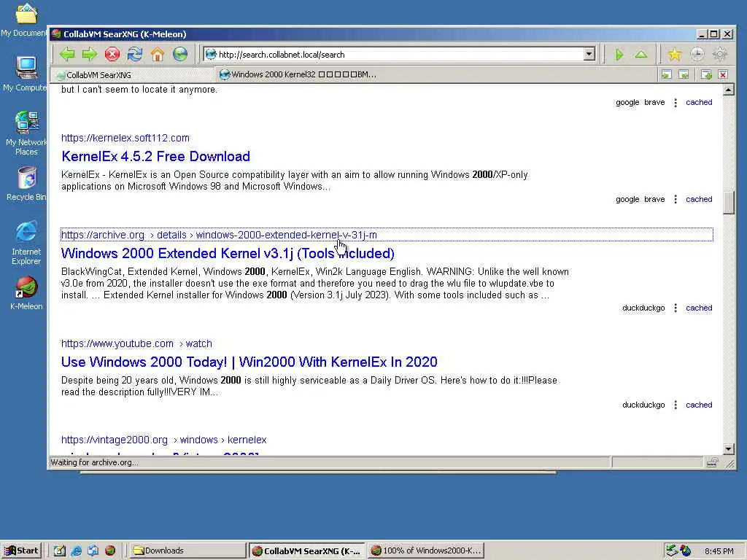Open cached link for topmost result
This screenshot has height=560, width=747.
(x=698, y=102)
